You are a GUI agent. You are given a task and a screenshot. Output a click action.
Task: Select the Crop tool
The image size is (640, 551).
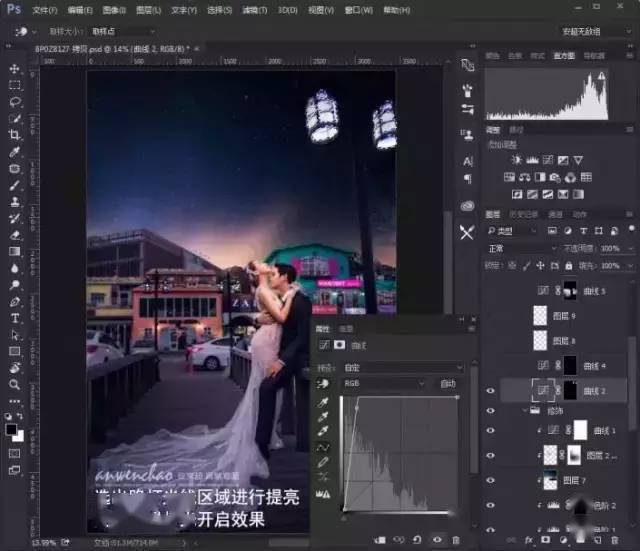pos(14,135)
